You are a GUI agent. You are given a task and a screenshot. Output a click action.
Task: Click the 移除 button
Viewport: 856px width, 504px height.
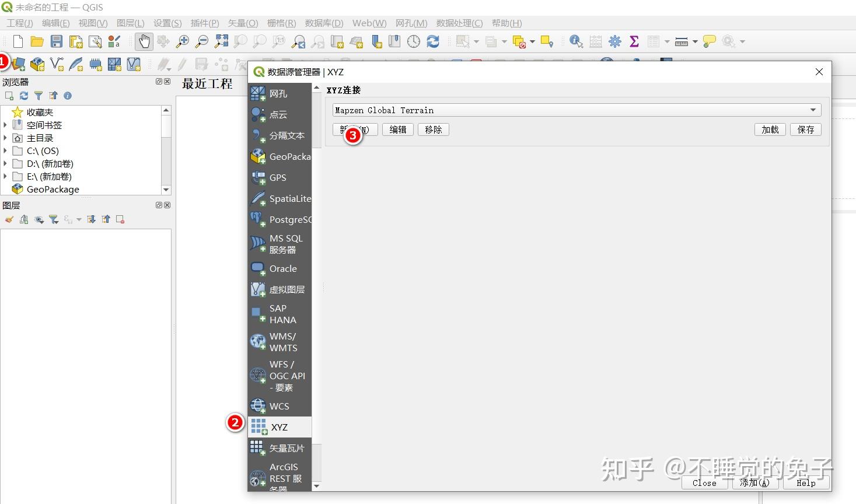coord(434,129)
